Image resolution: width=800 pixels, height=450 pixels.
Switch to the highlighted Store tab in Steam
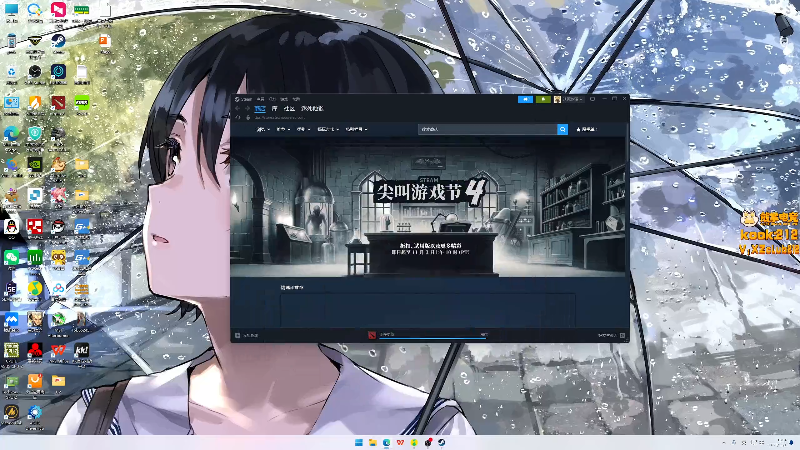coord(260,109)
